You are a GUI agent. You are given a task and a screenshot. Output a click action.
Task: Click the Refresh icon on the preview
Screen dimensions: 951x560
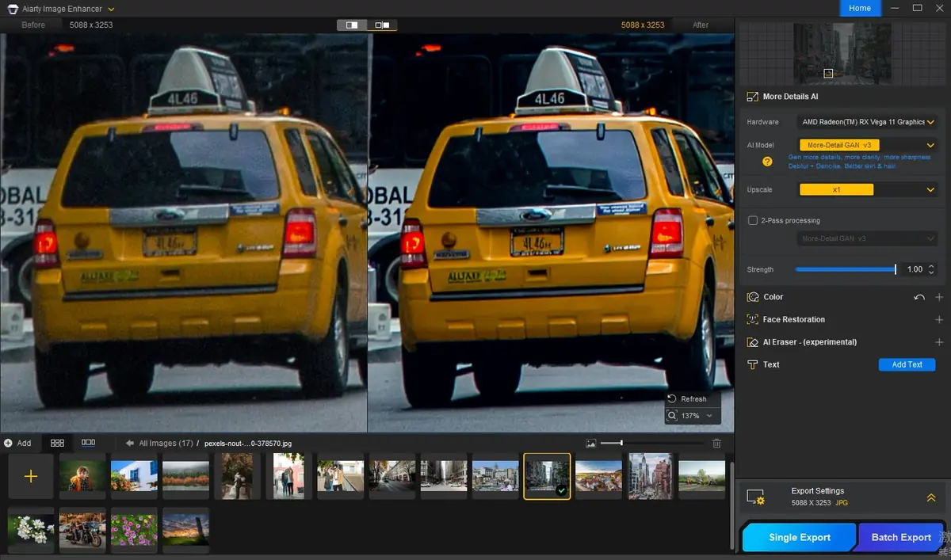click(x=673, y=398)
